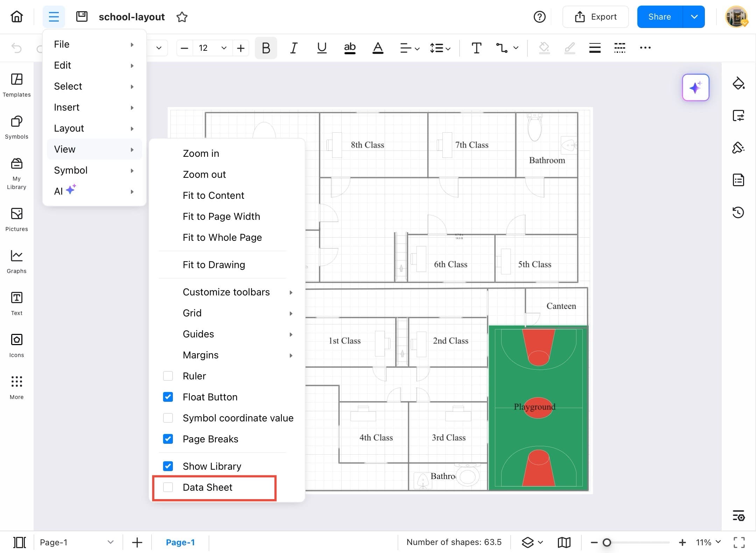Expand the font size dropdown
Viewport: 756px width, 553px height.
tap(224, 48)
